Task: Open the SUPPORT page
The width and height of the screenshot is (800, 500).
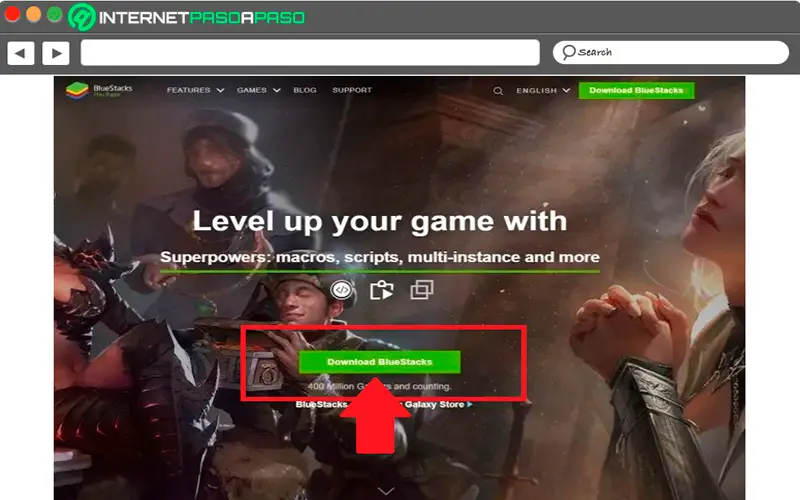Action: point(352,90)
